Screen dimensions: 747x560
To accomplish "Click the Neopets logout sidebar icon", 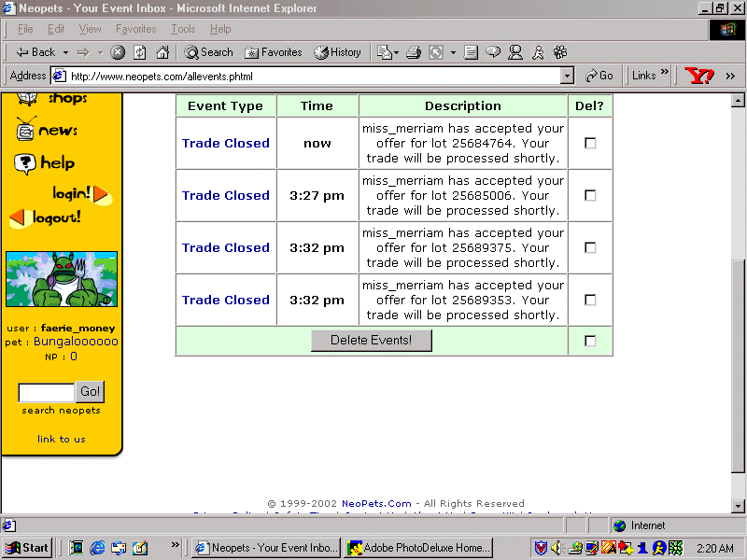I will (46, 217).
